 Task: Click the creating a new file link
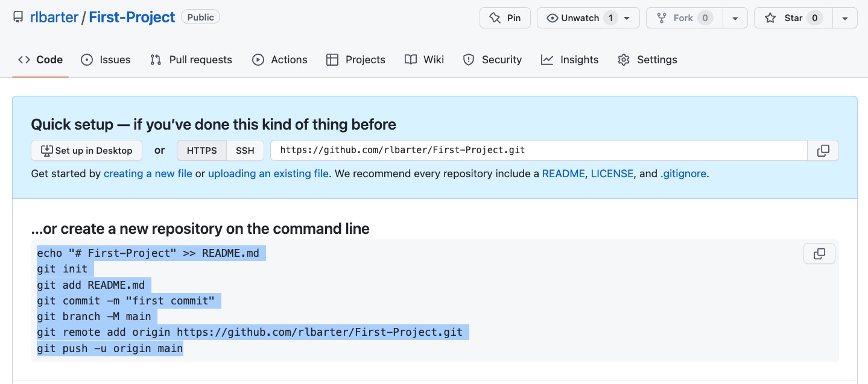coord(147,174)
